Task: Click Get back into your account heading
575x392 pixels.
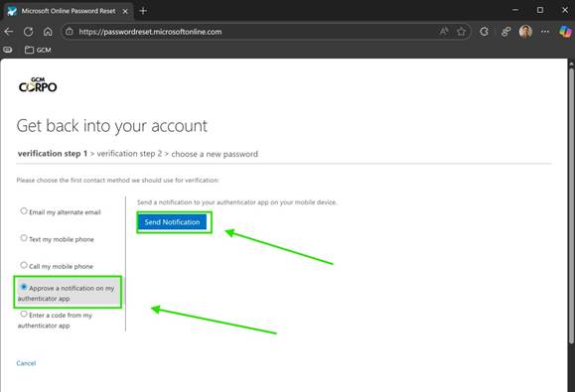Action: pos(112,126)
